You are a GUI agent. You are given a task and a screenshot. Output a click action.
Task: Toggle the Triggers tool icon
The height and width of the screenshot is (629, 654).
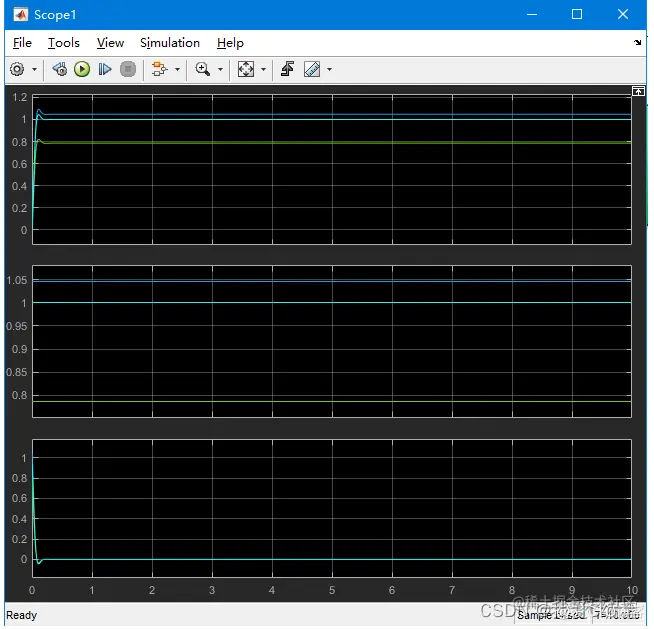tap(287, 69)
